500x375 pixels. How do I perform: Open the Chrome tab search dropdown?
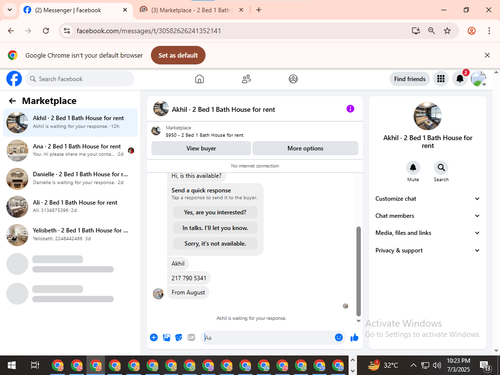point(10,10)
